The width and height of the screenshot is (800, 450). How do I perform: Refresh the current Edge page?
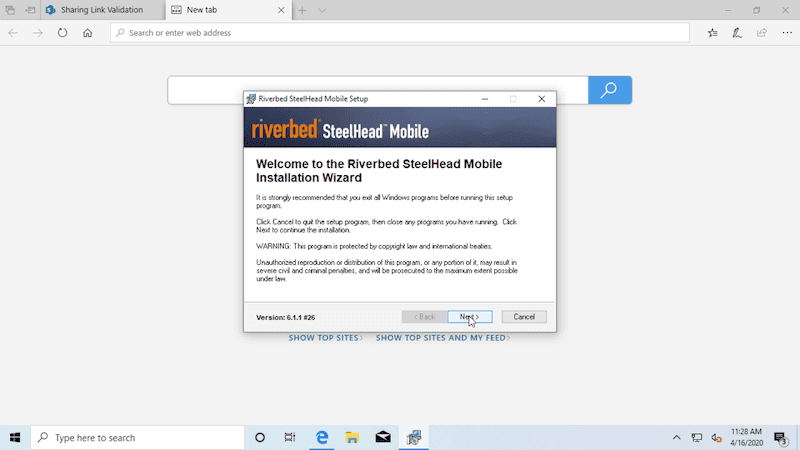coord(62,33)
